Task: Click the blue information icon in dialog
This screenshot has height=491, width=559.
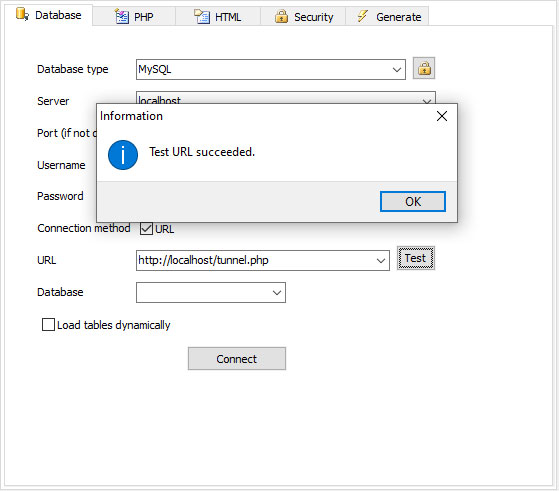Action: point(123,155)
